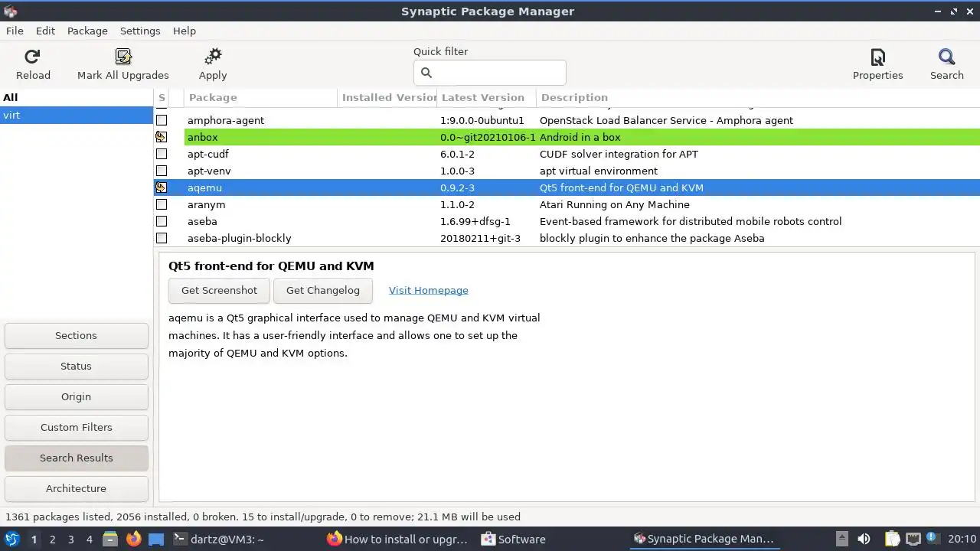
Task: Toggle the apt-cudf status checkbox
Action: click(162, 154)
